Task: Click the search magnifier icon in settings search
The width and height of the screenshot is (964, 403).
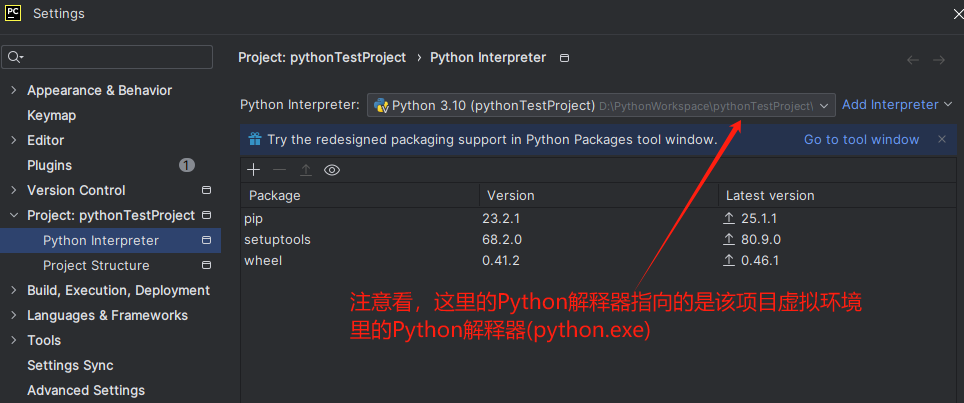Action: 14,57
